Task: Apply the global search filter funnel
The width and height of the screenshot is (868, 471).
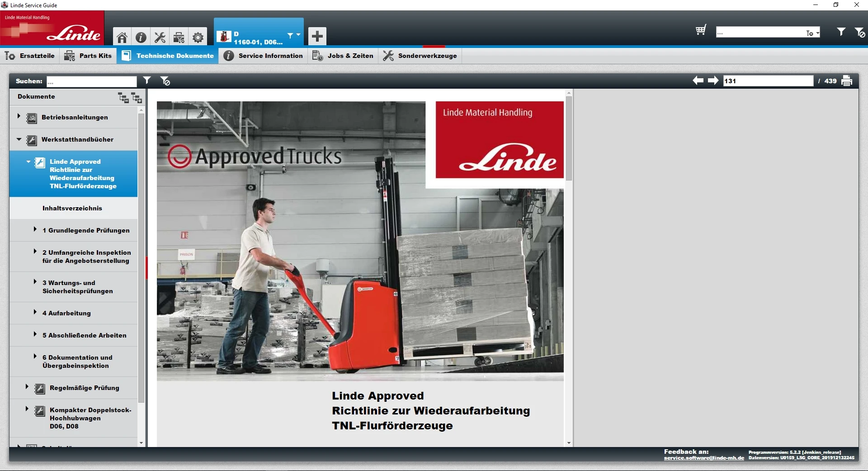Action: [841, 32]
